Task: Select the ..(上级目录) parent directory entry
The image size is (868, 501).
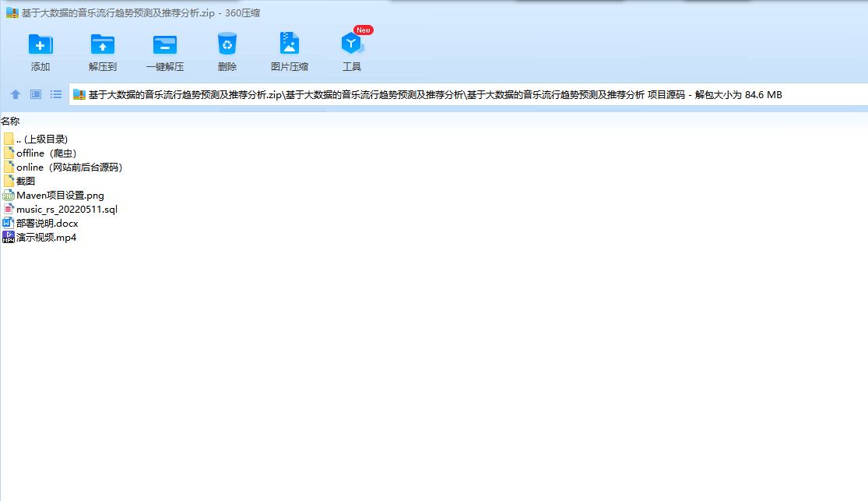Action: pyautogui.click(x=42, y=139)
